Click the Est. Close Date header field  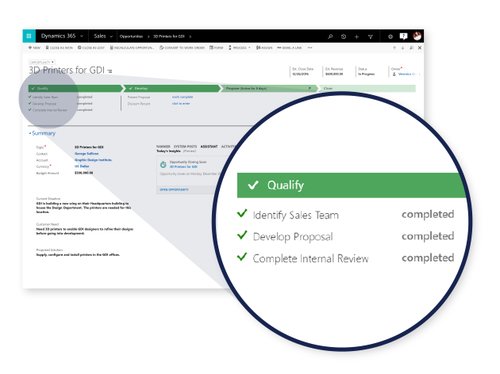click(x=303, y=71)
